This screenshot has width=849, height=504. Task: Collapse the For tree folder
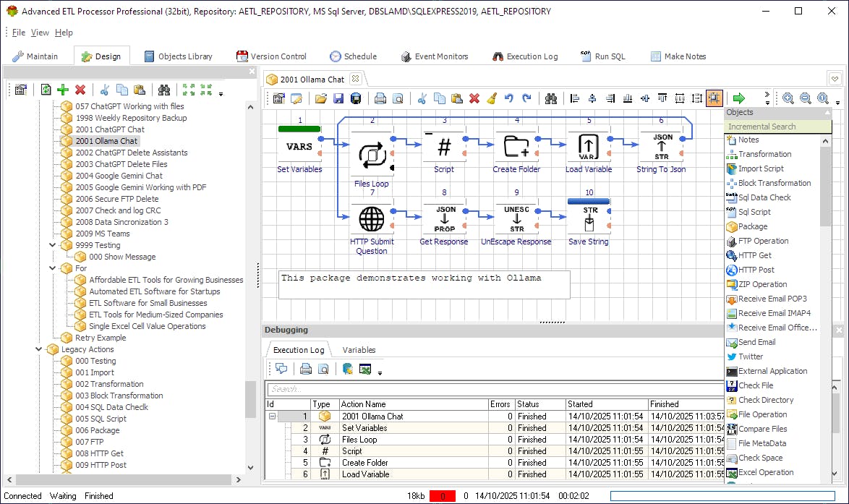53,268
